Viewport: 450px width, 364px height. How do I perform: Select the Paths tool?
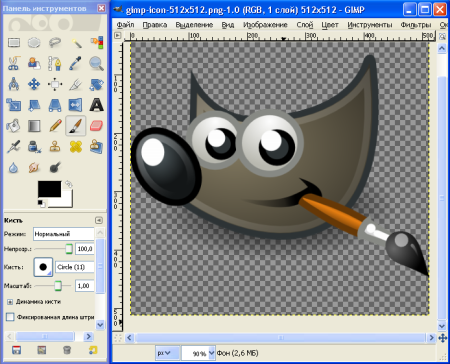55,63
